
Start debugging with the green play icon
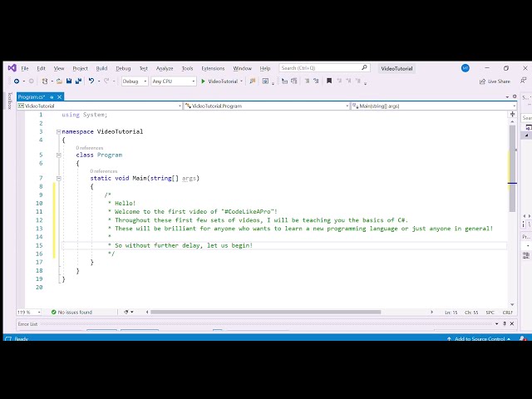[x=203, y=81]
